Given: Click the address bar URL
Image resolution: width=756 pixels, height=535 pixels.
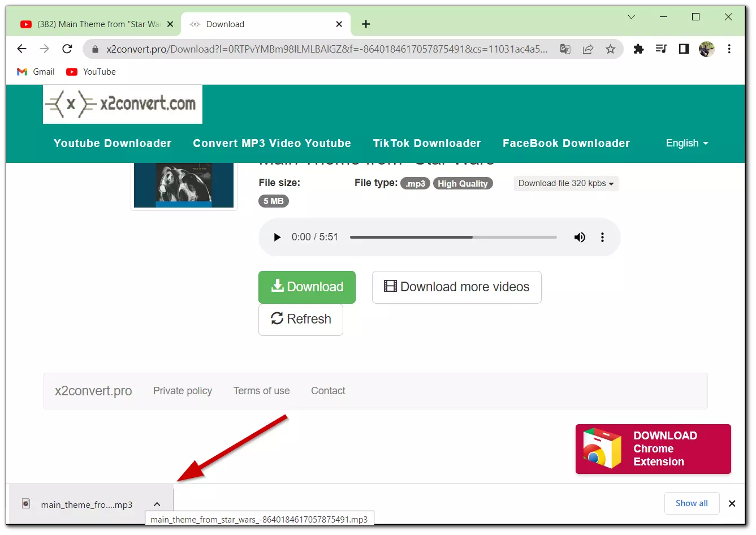Looking at the screenshot, I should point(327,49).
